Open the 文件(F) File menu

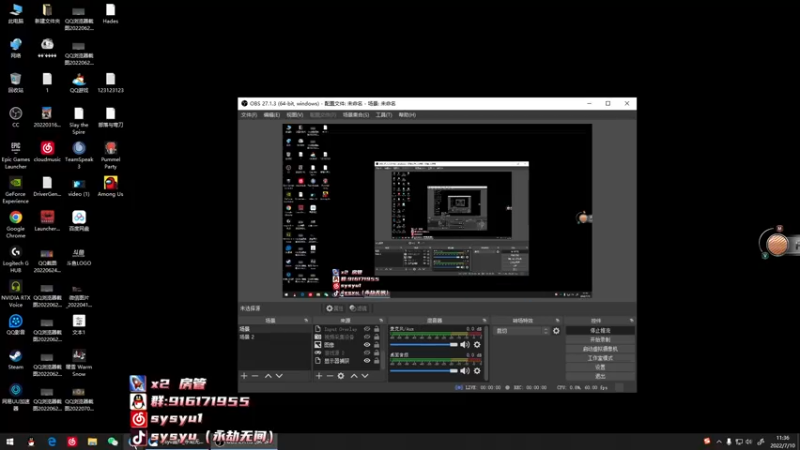249,115
